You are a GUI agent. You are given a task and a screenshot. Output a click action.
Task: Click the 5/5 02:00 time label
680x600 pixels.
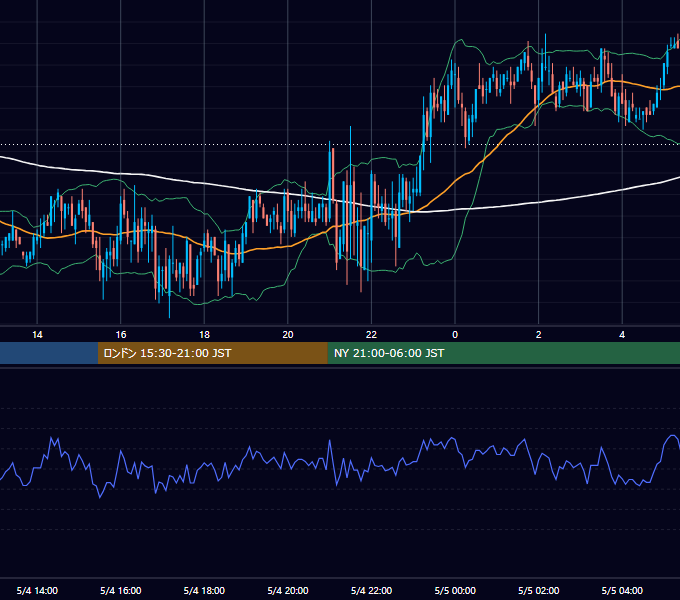click(539, 591)
